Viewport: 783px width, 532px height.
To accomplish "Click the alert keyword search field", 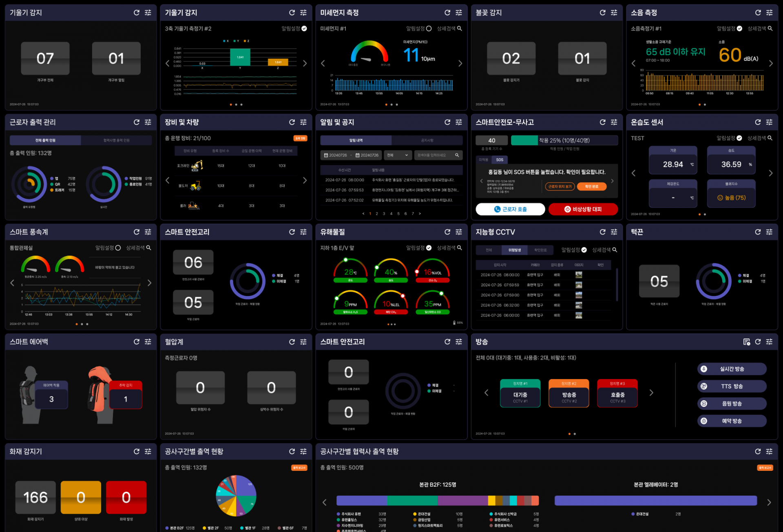I will 438,155.
